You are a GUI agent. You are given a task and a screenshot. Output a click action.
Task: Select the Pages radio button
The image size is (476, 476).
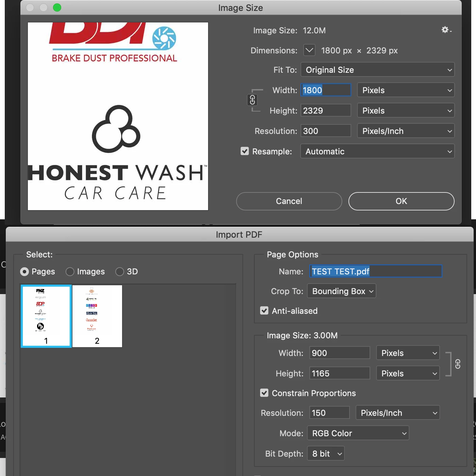tap(24, 272)
